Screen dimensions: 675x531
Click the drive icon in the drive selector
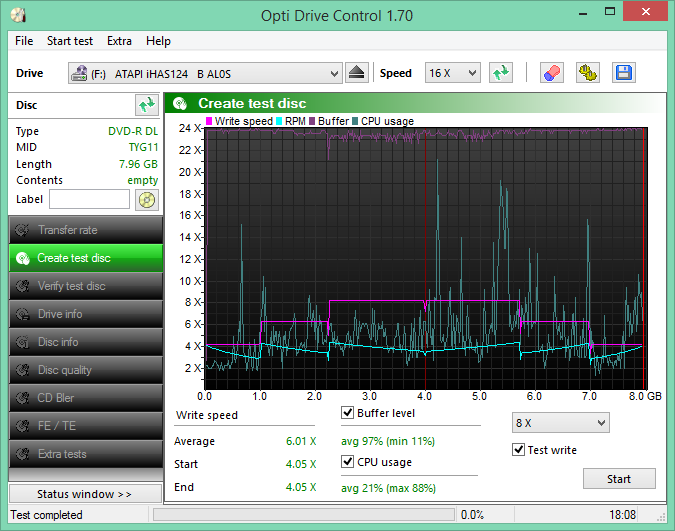[79, 73]
